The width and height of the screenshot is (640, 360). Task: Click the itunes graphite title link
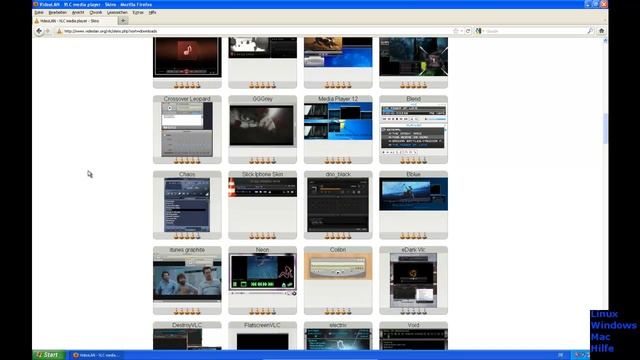point(187,250)
